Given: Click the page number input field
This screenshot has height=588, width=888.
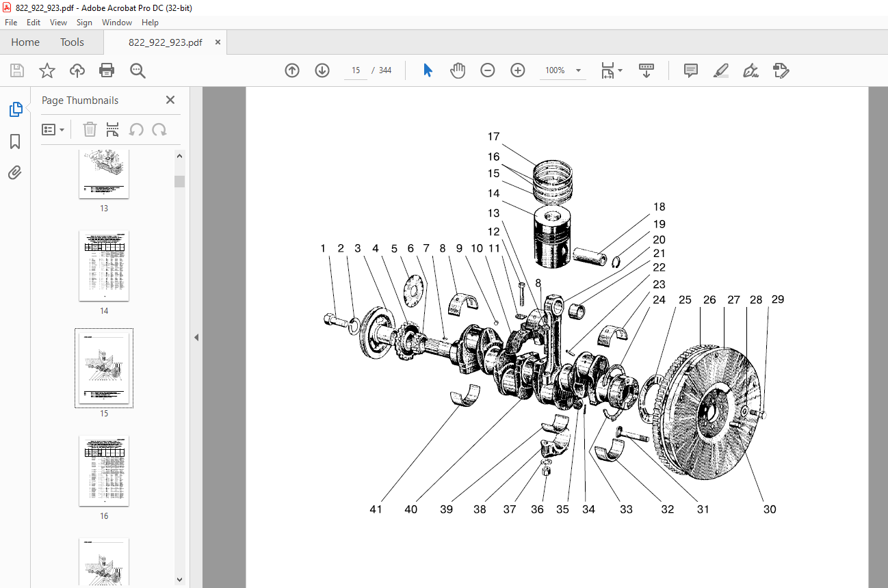Looking at the screenshot, I should (x=356, y=70).
